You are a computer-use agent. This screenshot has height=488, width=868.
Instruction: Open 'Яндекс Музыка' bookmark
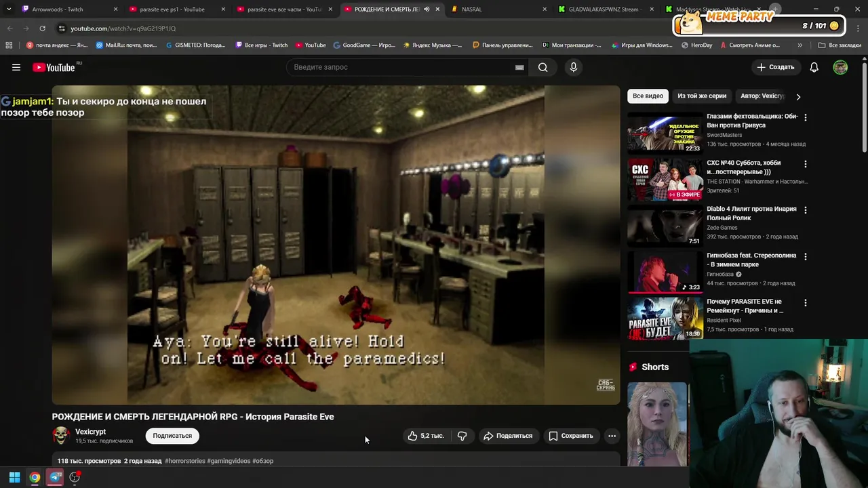(x=433, y=45)
